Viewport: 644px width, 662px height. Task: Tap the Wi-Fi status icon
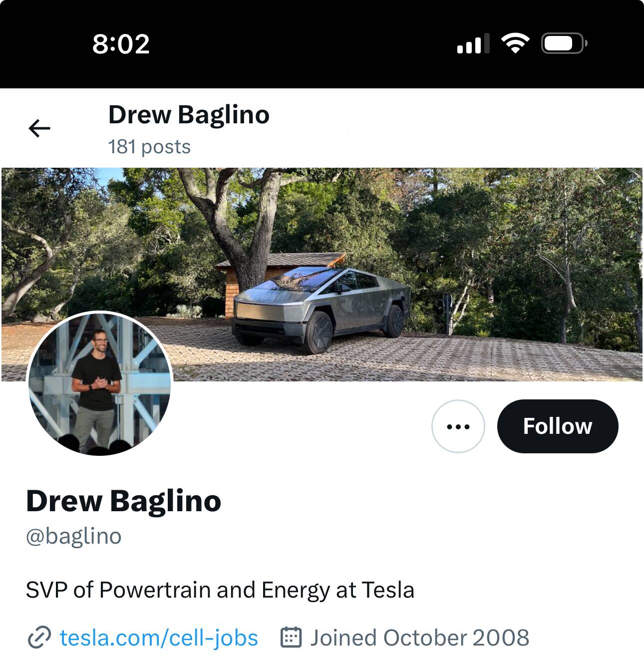515,44
